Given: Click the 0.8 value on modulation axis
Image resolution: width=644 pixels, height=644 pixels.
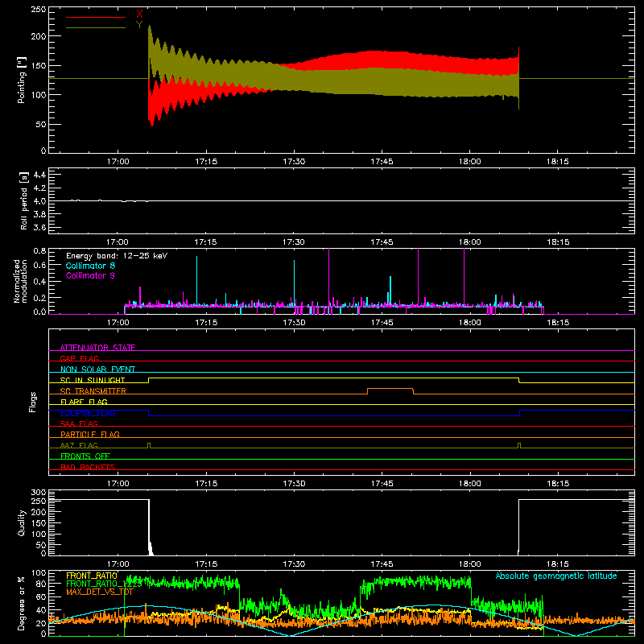Looking at the screenshot, I should point(39,251).
